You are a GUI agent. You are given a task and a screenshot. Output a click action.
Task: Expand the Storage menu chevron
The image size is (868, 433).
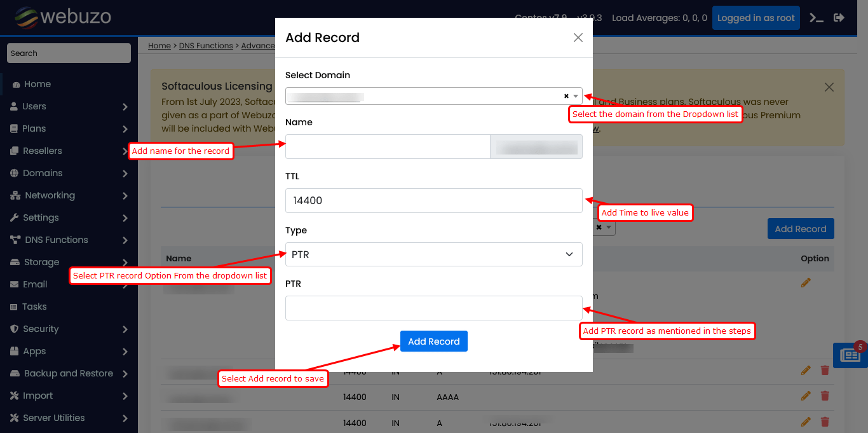125,263
